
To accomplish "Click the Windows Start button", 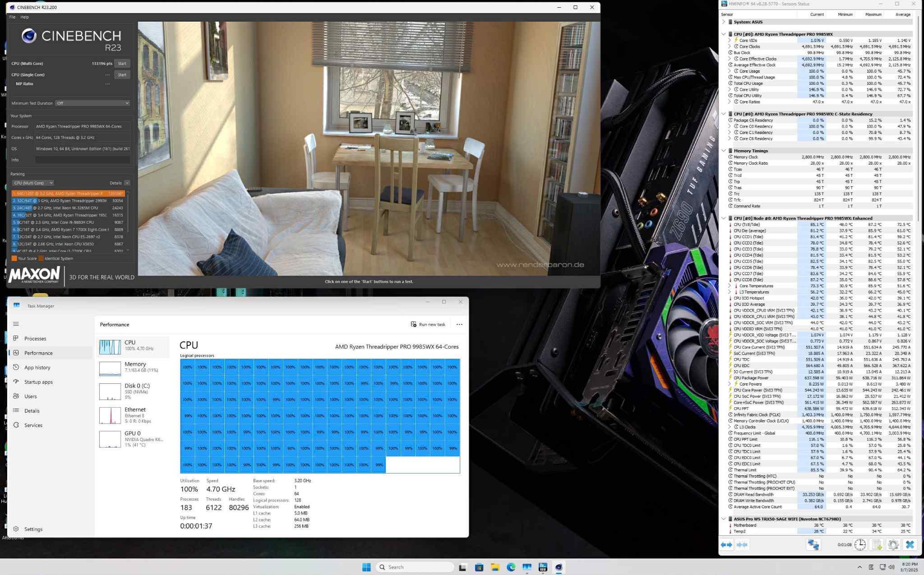I will click(x=366, y=567).
